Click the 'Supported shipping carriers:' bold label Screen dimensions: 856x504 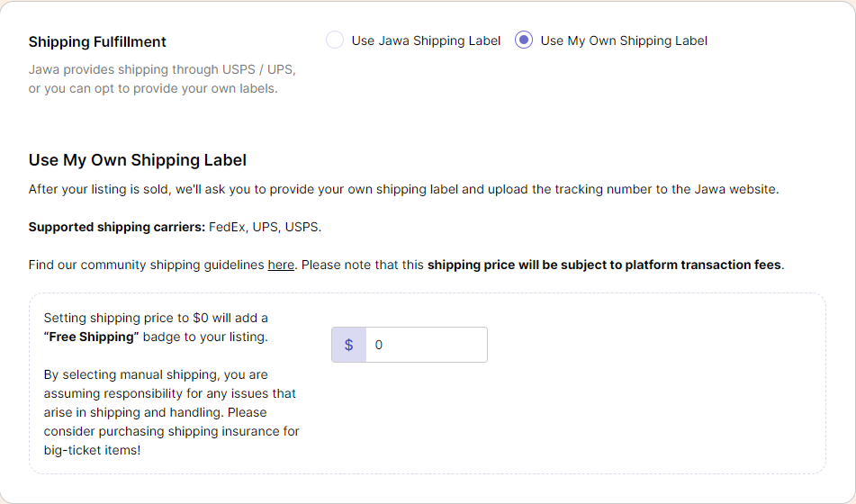[x=117, y=227]
